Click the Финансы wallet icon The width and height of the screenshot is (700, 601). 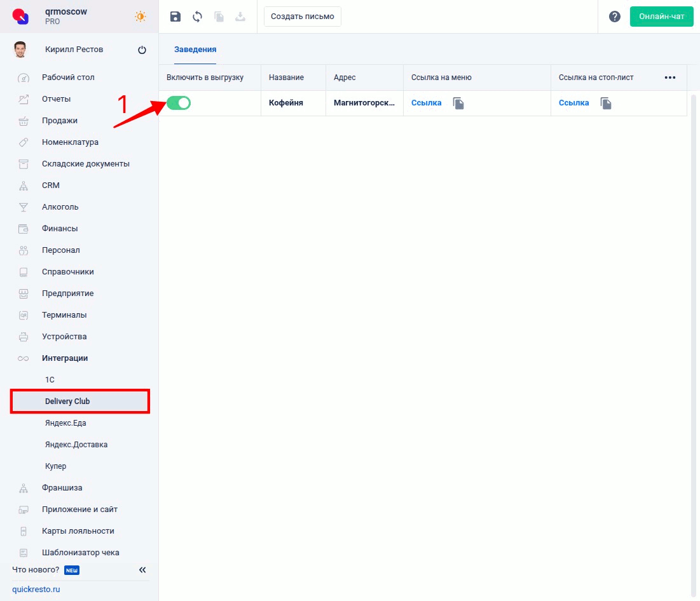[24, 229]
